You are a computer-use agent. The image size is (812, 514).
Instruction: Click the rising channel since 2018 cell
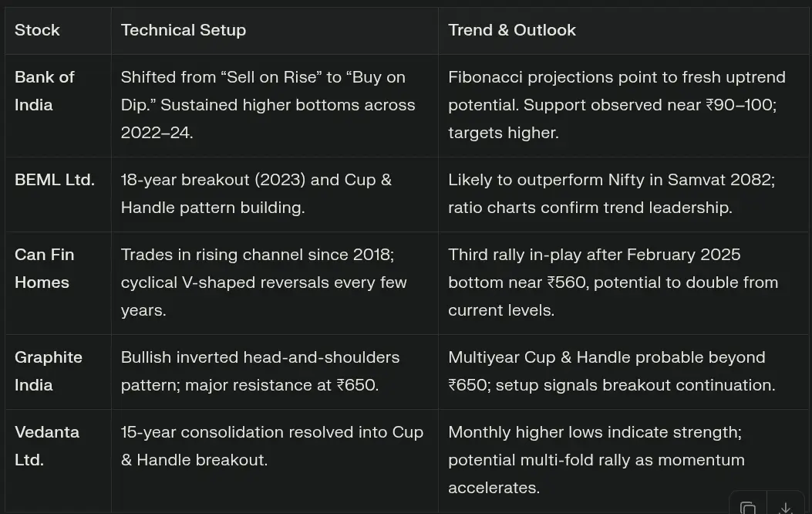pyautogui.click(x=263, y=282)
